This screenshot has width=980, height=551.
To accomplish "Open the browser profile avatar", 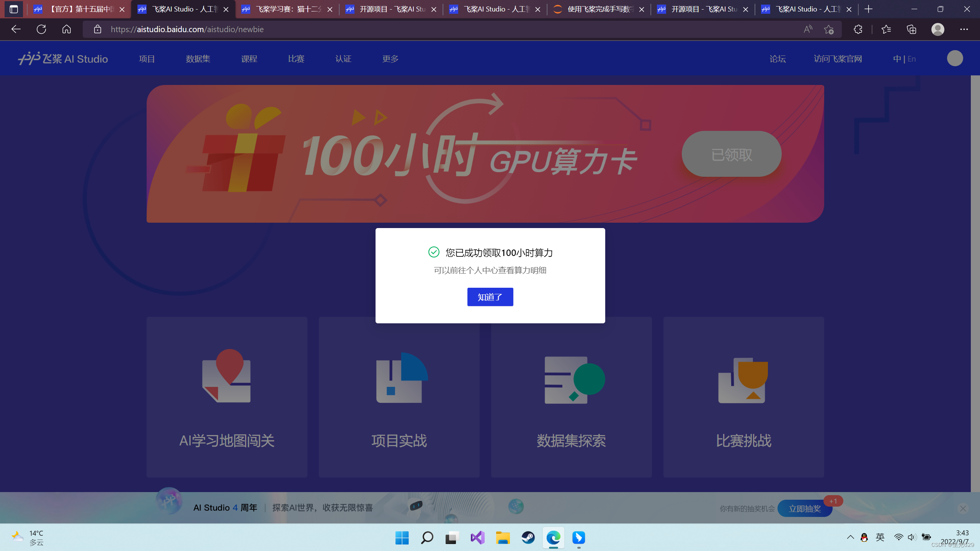I will coord(938,29).
